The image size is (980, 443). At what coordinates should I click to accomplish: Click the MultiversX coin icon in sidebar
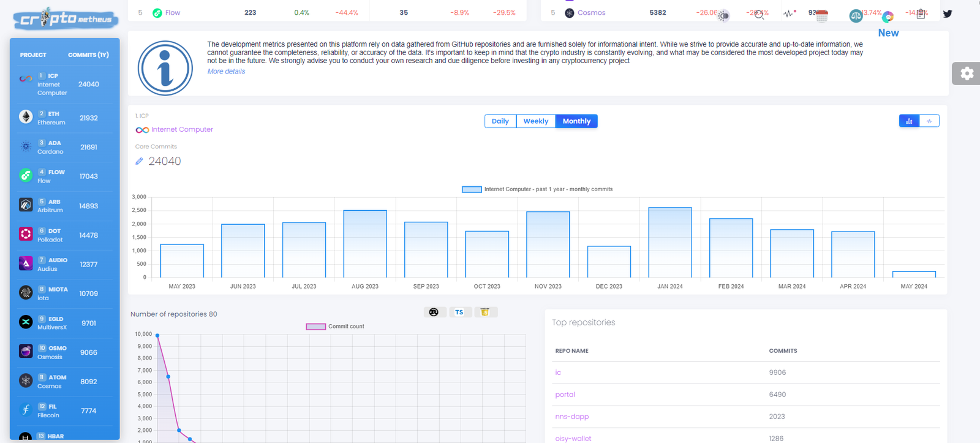click(26, 322)
